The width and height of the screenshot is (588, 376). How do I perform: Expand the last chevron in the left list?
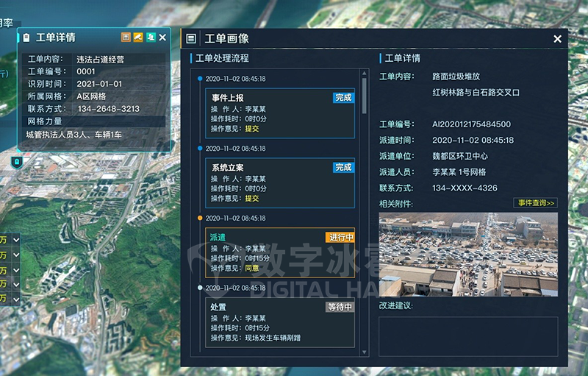[x=15, y=299]
